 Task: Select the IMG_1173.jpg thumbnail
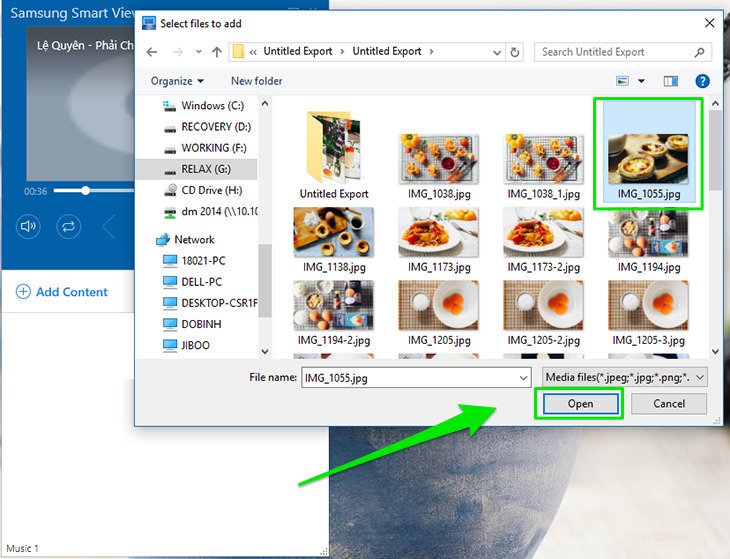439,232
